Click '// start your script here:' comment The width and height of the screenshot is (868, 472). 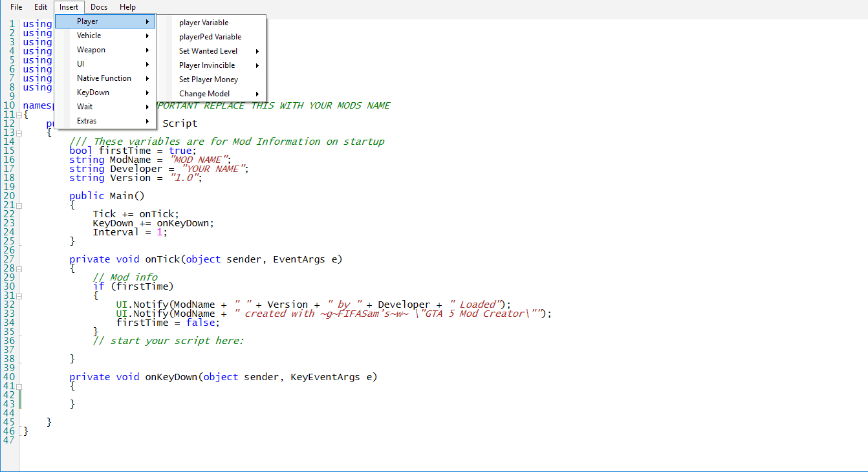point(169,341)
